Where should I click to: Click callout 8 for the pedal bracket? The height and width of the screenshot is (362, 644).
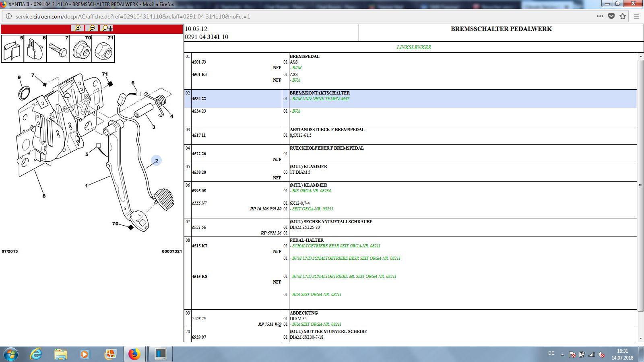pyautogui.click(x=44, y=196)
